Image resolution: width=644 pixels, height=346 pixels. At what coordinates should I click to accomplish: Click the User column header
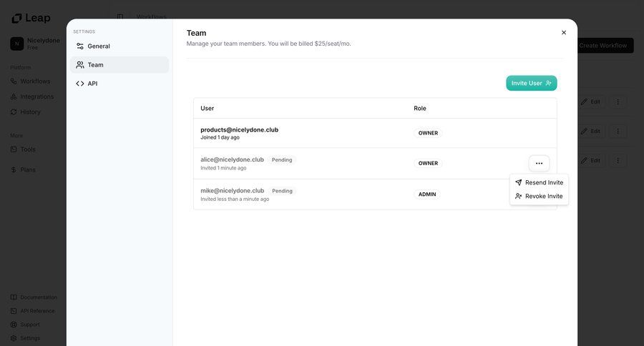coord(207,109)
